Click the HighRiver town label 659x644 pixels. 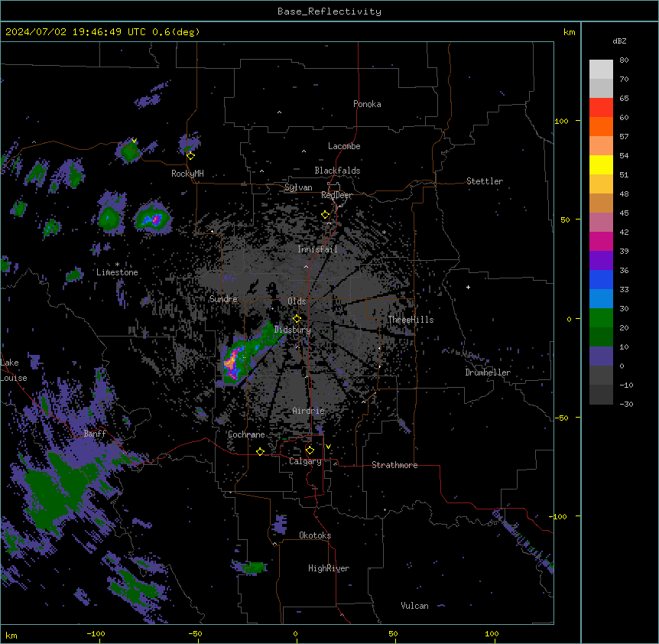pyautogui.click(x=329, y=568)
